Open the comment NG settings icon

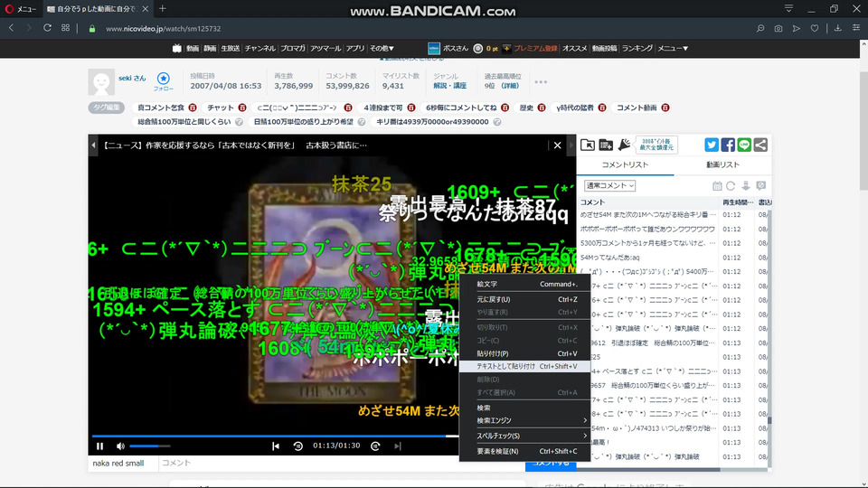761,186
